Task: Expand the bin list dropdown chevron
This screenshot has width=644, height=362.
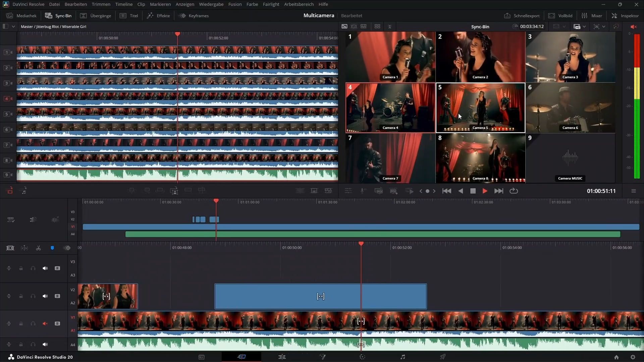Action: click(x=13, y=26)
